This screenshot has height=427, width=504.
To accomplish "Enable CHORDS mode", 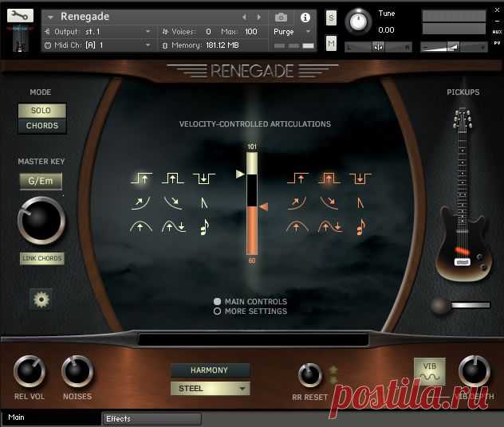I will point(42,126).
